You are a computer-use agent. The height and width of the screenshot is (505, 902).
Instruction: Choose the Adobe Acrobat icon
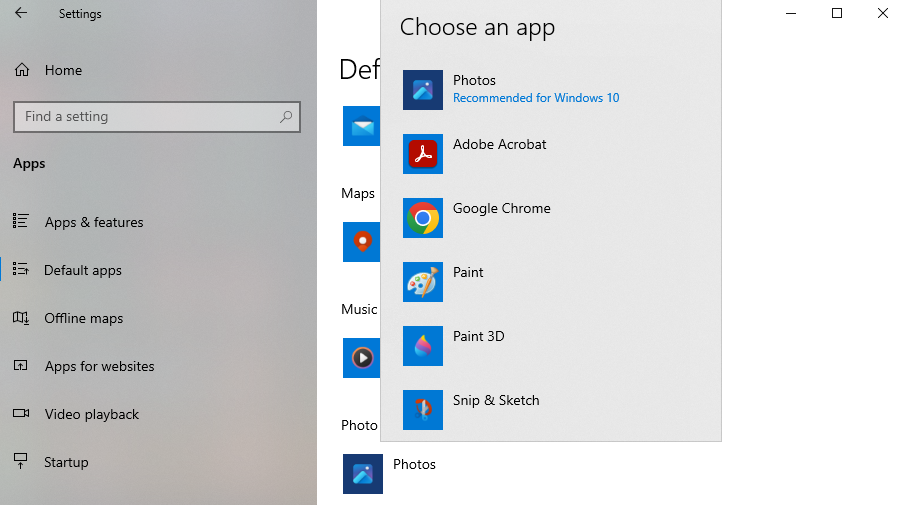[422, 154]
